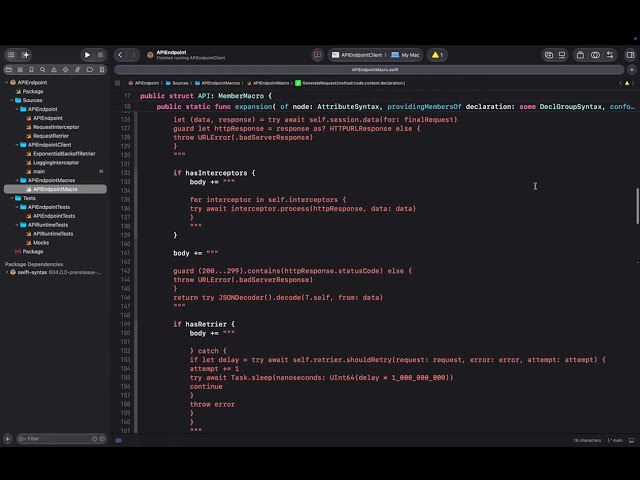
Task: Show the Bookmark navigator
Action: point(31,70)
